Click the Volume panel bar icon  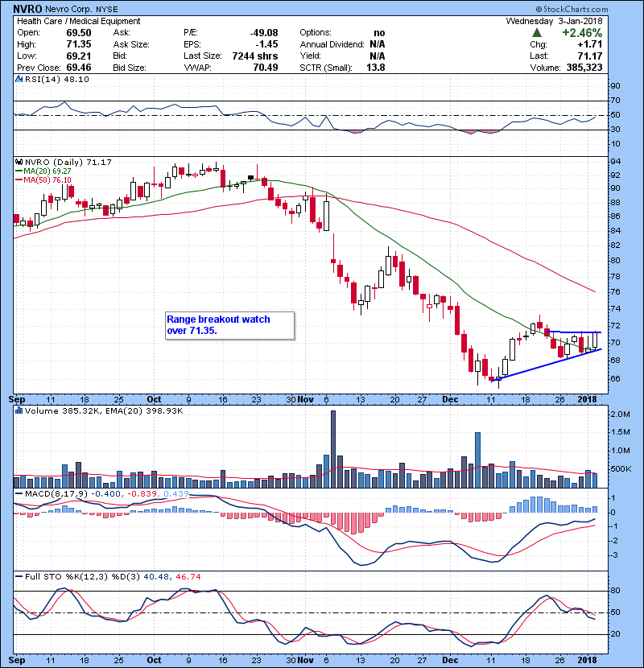19,410
